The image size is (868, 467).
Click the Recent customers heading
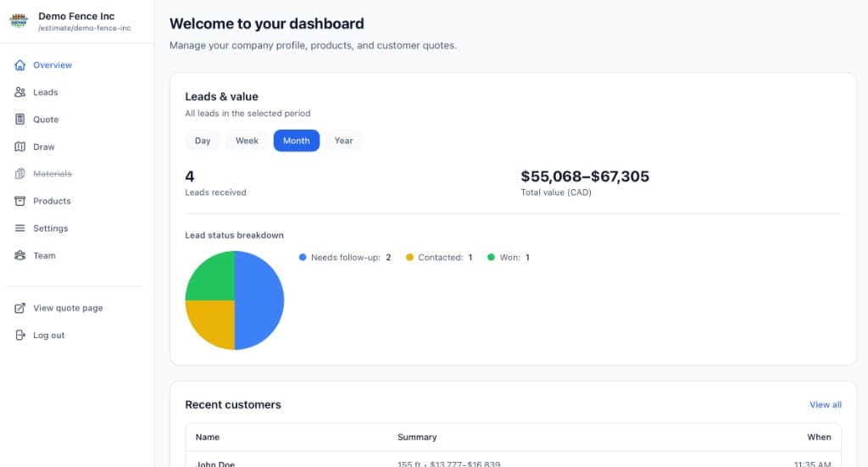click(233, 404)
